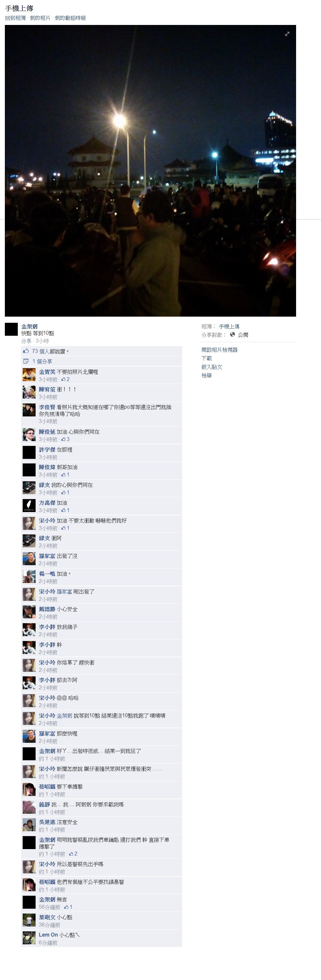
Task: Open Lem On's profile name link
Action: (x=48, y=934)
